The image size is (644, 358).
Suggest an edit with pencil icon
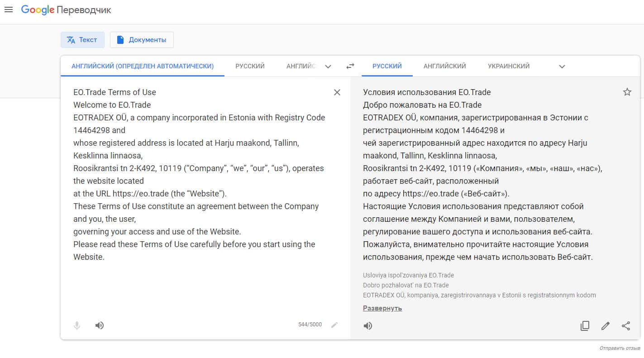point(605,326)
